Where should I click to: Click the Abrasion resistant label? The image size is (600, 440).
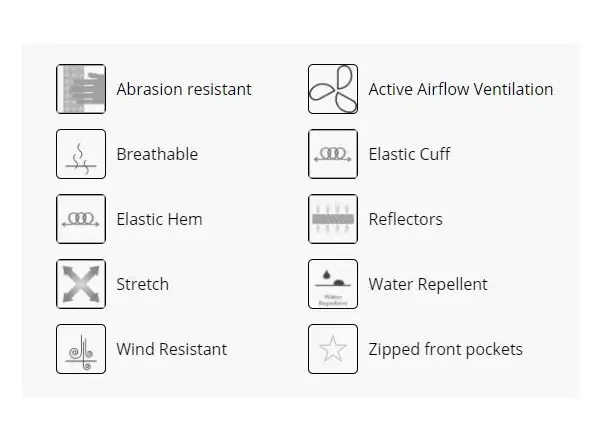[184, 89]
